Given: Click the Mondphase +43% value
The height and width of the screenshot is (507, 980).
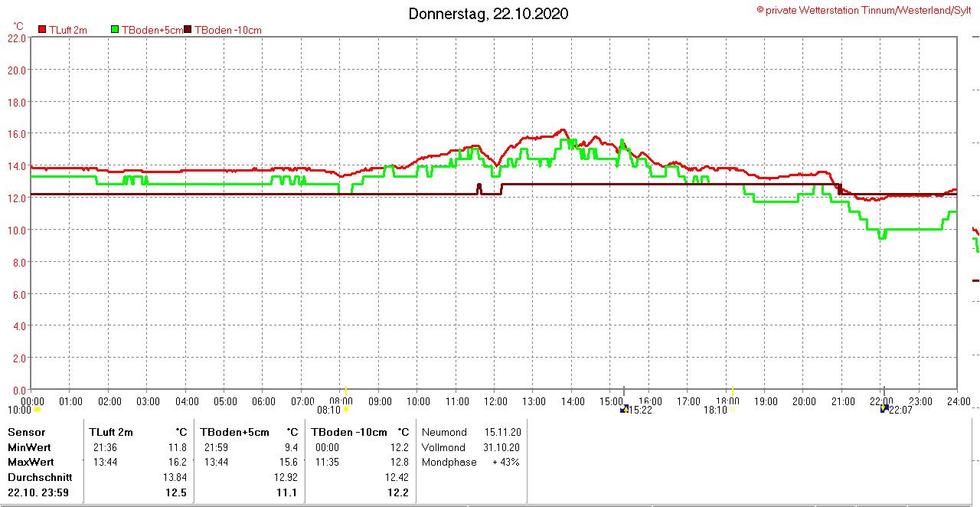Looking at the screenshot, I should click(x=506, y=462).
